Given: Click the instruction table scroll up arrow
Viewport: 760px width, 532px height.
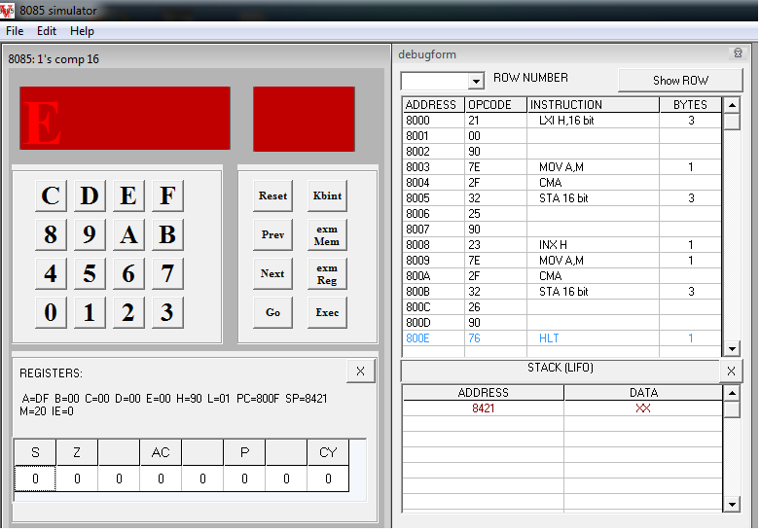Looking at the screenshot, I should [732, 105].
